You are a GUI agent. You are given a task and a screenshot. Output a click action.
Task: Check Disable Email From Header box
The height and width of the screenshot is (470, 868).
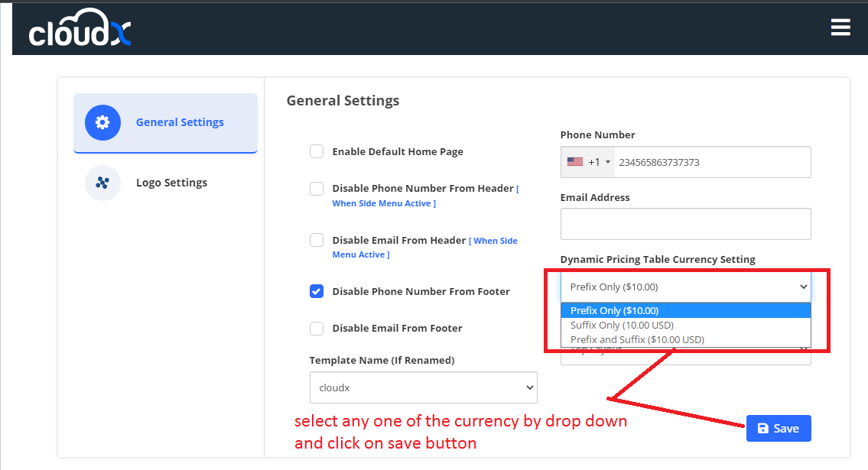(x=317, y=240)
